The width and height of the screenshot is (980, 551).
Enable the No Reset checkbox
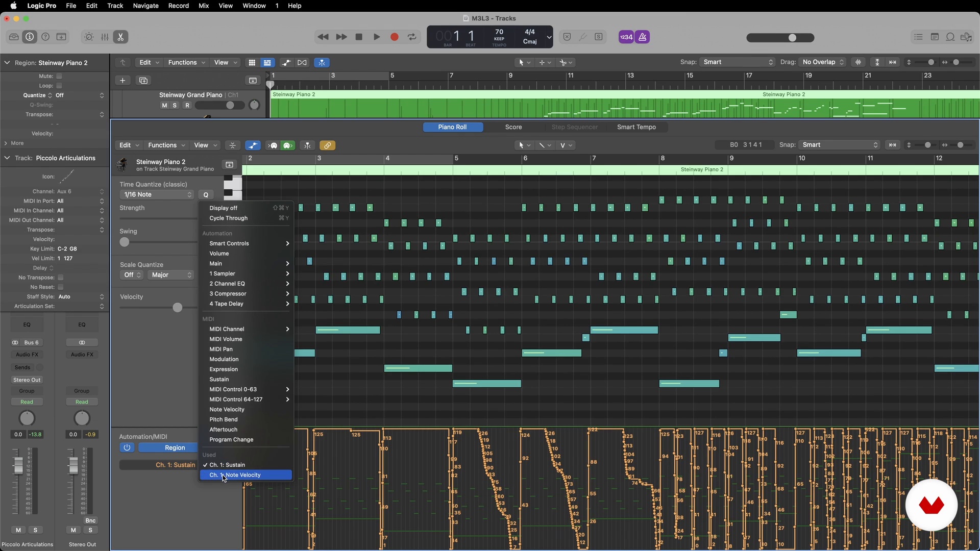tap(60, 287)
